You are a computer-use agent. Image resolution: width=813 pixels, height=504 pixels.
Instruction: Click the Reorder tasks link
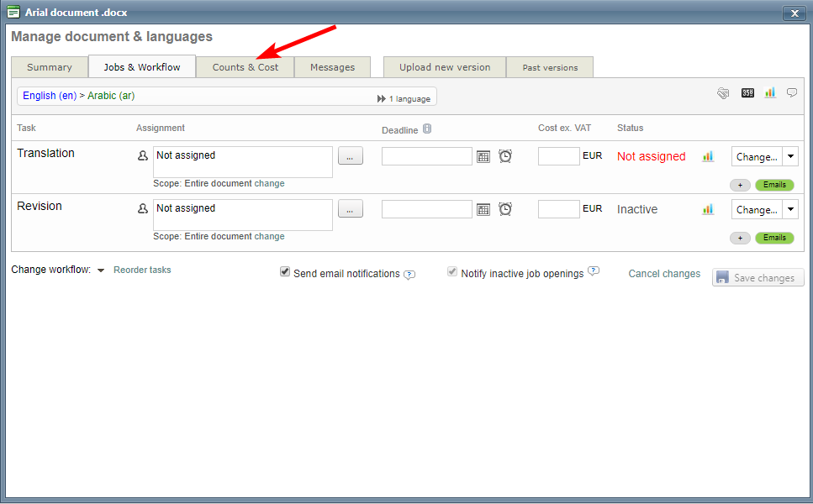[x=142, y=270]
